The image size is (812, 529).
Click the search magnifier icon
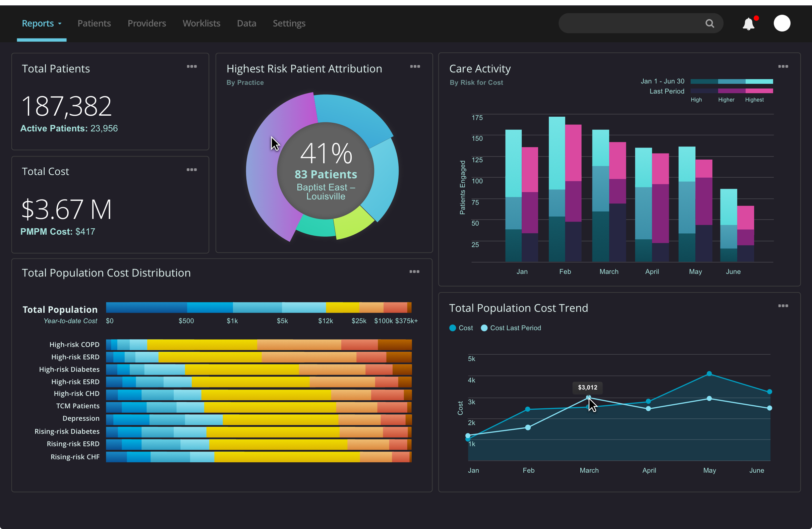[710, 23]
